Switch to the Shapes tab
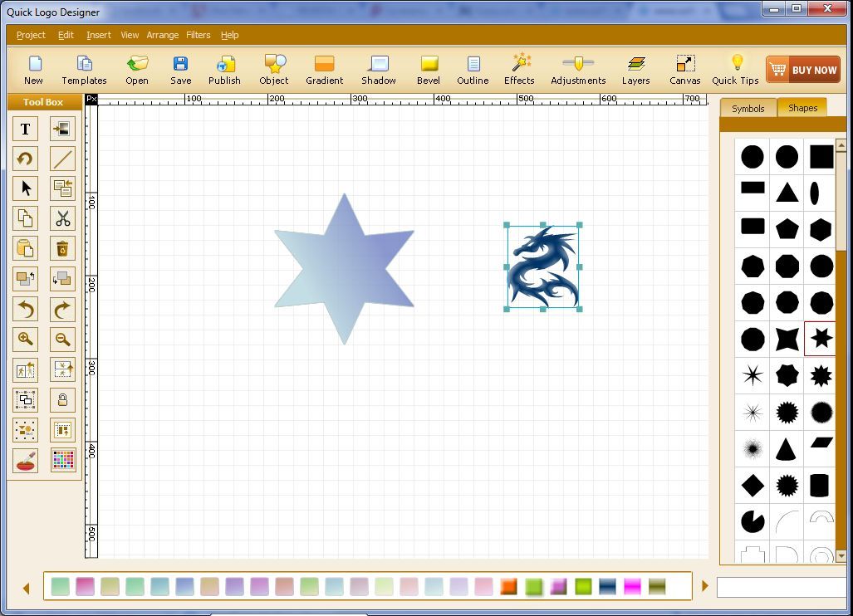 click(x=802, y=108)
